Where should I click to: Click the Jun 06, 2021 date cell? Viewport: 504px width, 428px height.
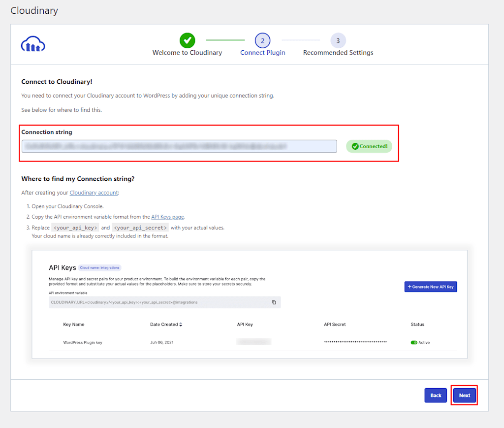coord(161,342)
